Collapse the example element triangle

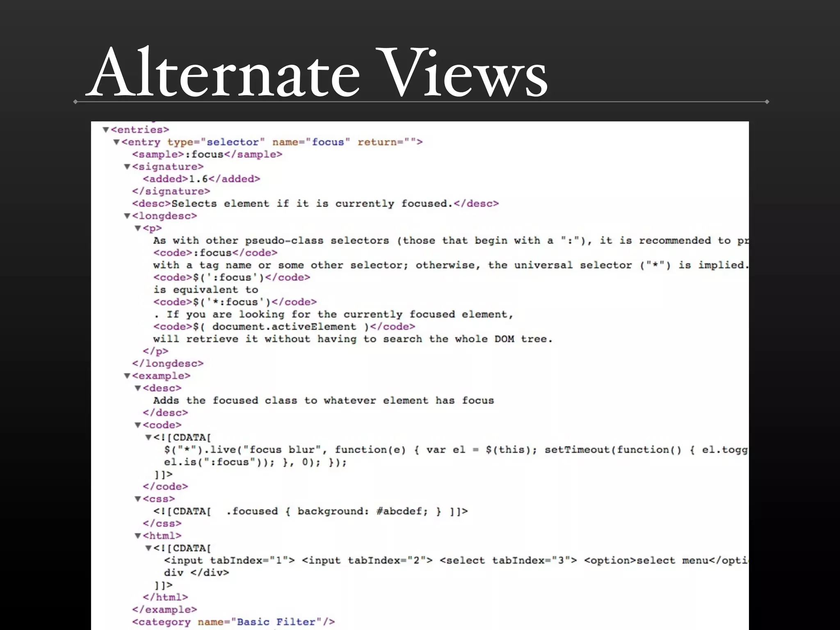pos(127,376)
